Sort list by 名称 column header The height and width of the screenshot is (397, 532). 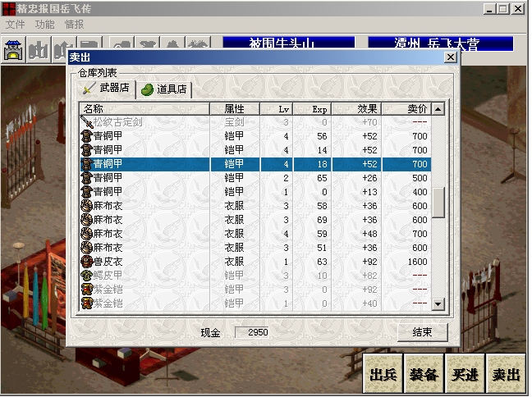[144, 108]
